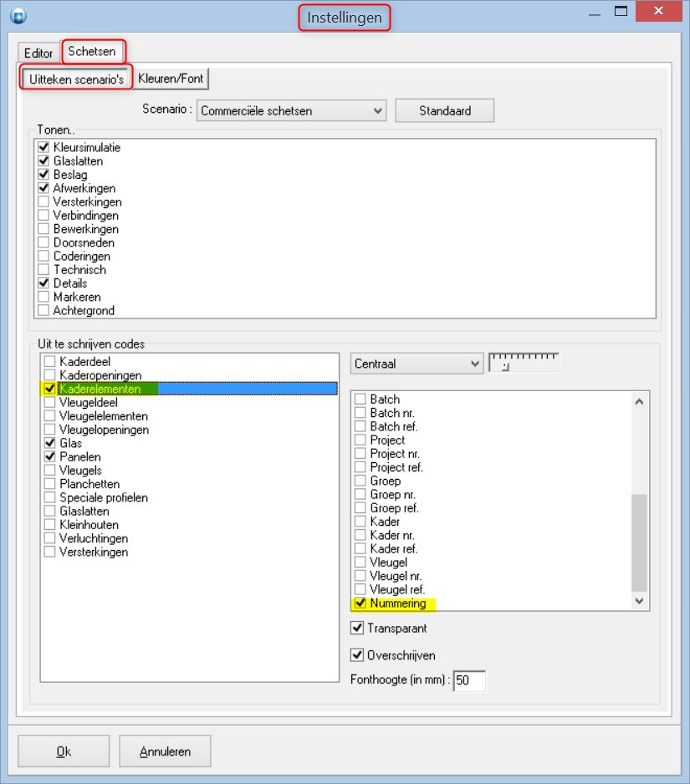The height and width of the screenshot is (784, 690).
Task: Enable the Markeren checkbox
Action: pyautogui.click(x=44, y=297)
